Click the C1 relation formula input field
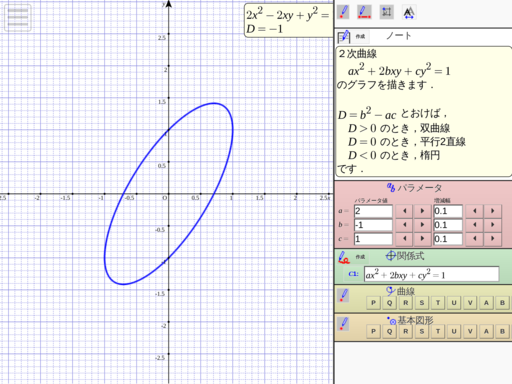Viewport: 512px width, 384px height. click(432, 274)
